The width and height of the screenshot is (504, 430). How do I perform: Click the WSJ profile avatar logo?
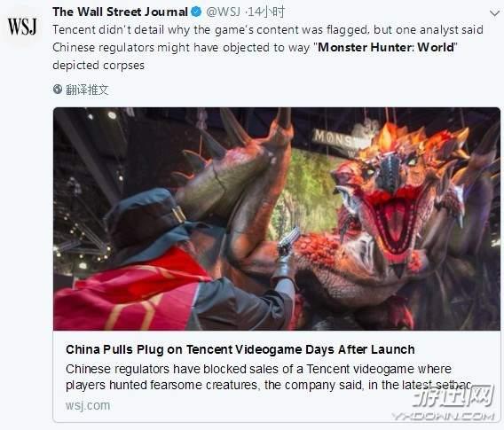pos(22,27)
